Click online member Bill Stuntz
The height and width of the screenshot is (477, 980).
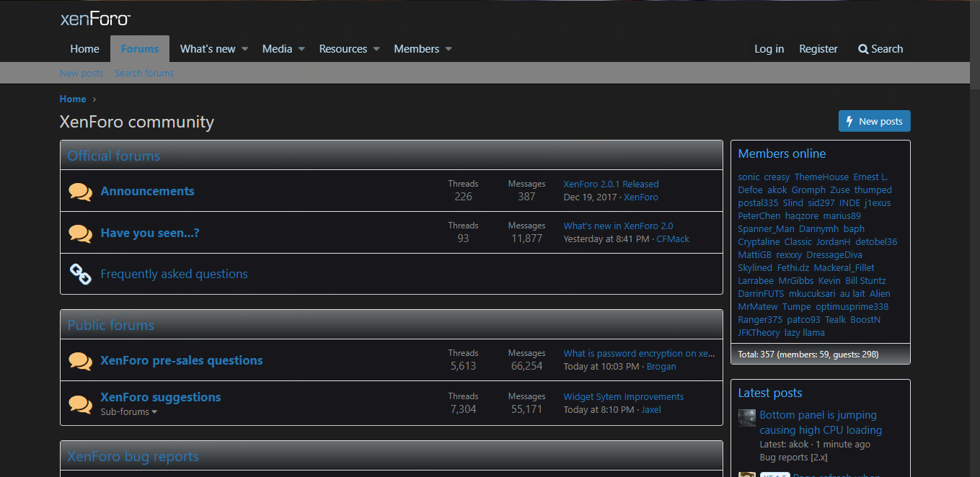(865, 280)
